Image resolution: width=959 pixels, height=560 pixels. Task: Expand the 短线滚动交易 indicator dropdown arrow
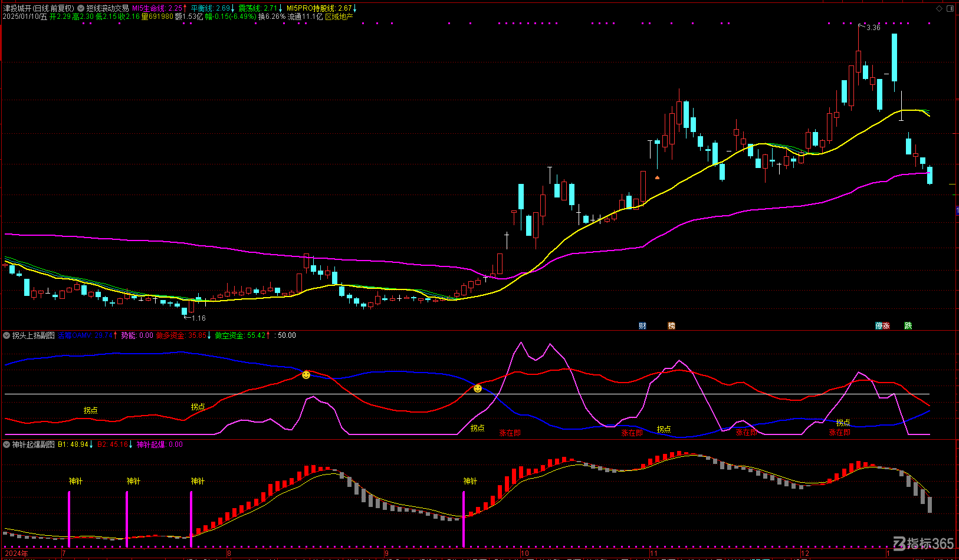click(x=81, y=8)
